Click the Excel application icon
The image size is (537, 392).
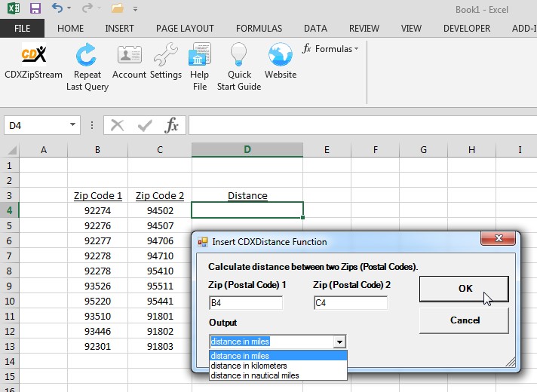click(13, 8)
